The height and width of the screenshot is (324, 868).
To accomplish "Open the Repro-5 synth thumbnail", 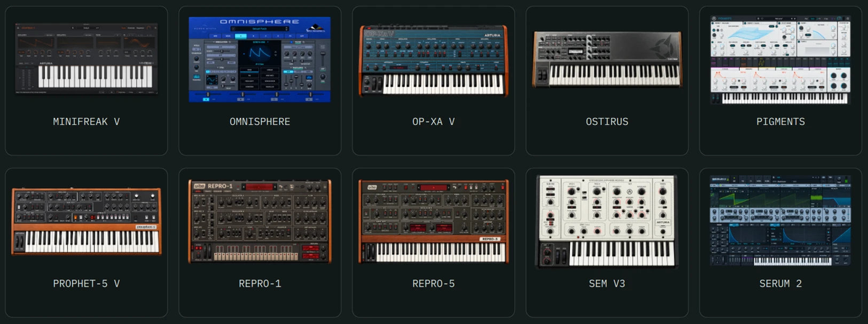I will (x=433, y=221).
